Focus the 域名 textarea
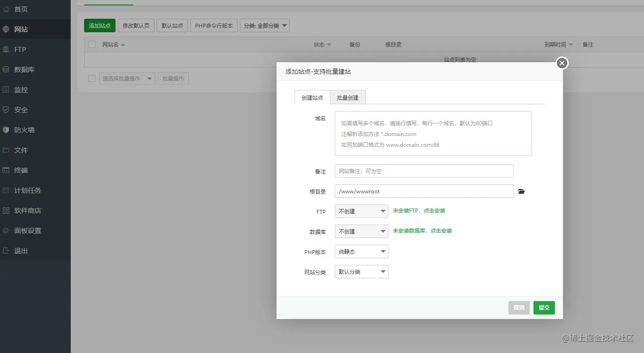 (x=433, y=133)
